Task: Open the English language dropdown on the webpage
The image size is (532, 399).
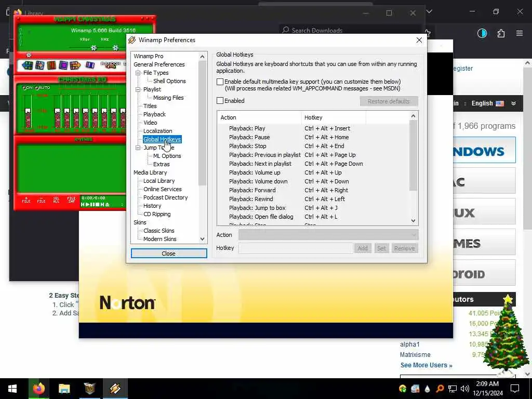Action: click(494, 103)
